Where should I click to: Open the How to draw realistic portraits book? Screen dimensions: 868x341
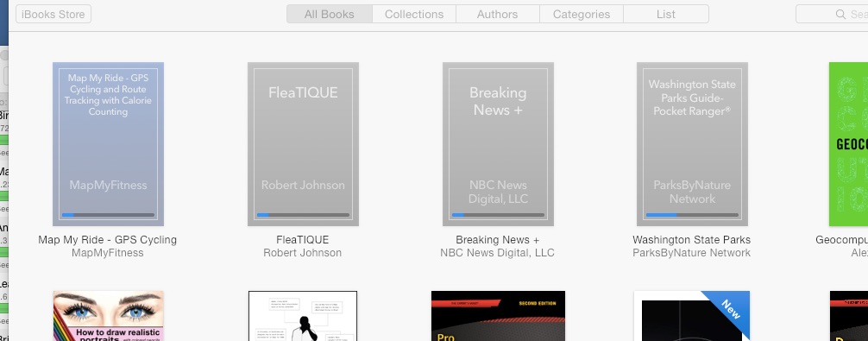pos(109,316)
